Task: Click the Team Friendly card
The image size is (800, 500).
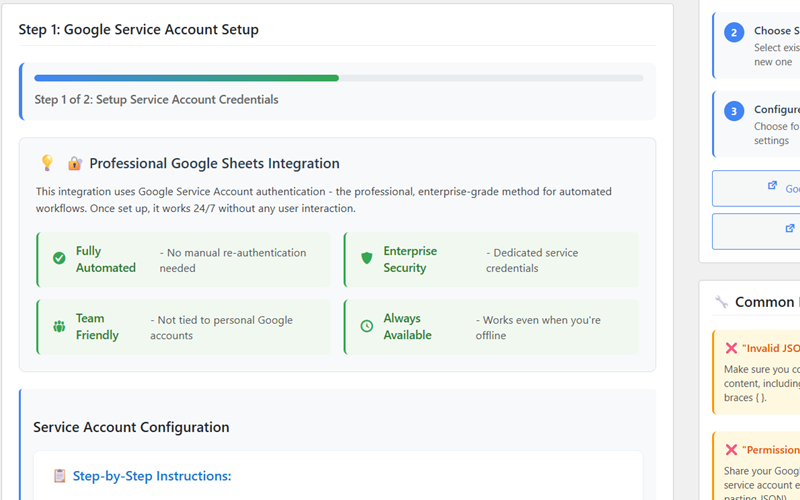Action: [184, 327]
